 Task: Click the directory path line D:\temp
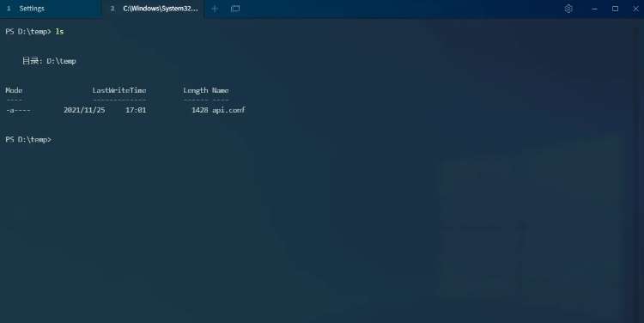49,61
